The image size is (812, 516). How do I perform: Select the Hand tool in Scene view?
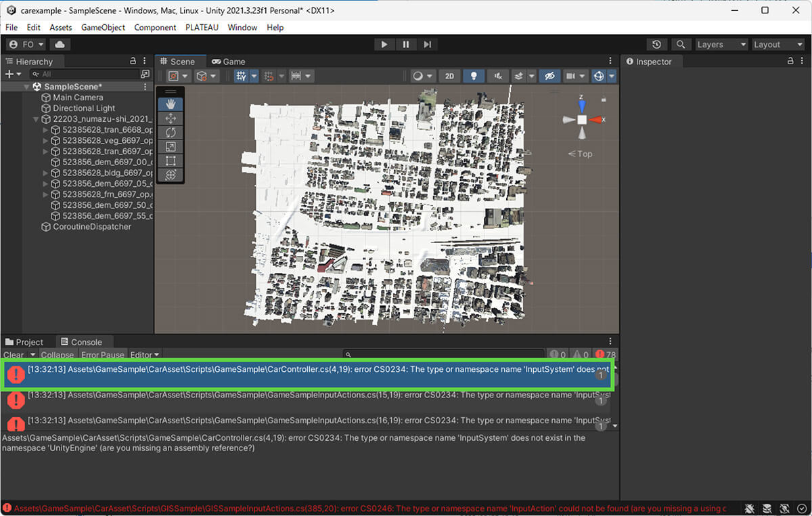coord(171,104)
